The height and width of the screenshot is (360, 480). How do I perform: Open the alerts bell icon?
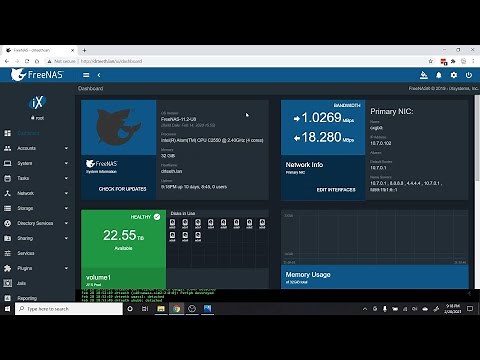439,75
